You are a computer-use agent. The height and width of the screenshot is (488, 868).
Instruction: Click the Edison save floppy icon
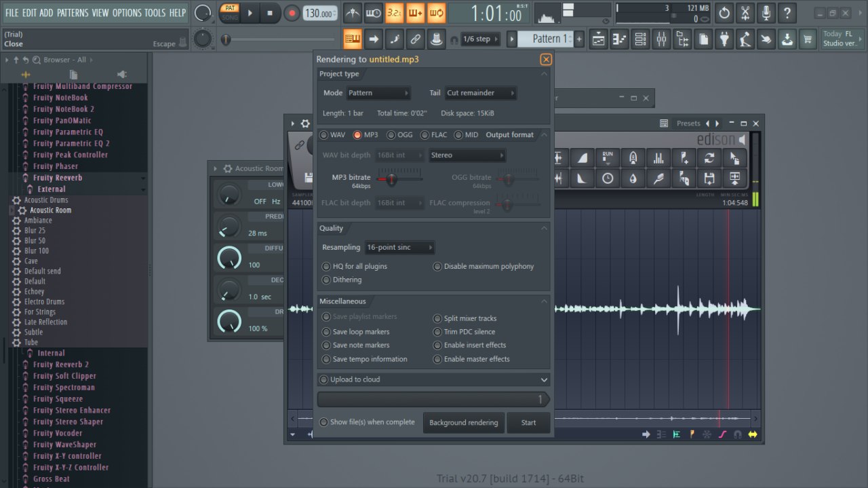tap(709, 178)
